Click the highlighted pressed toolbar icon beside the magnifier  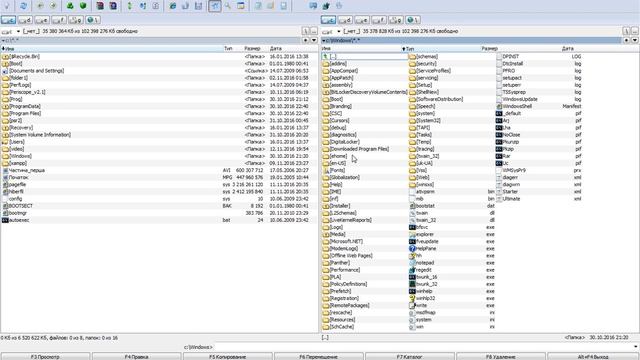(215, 6)
